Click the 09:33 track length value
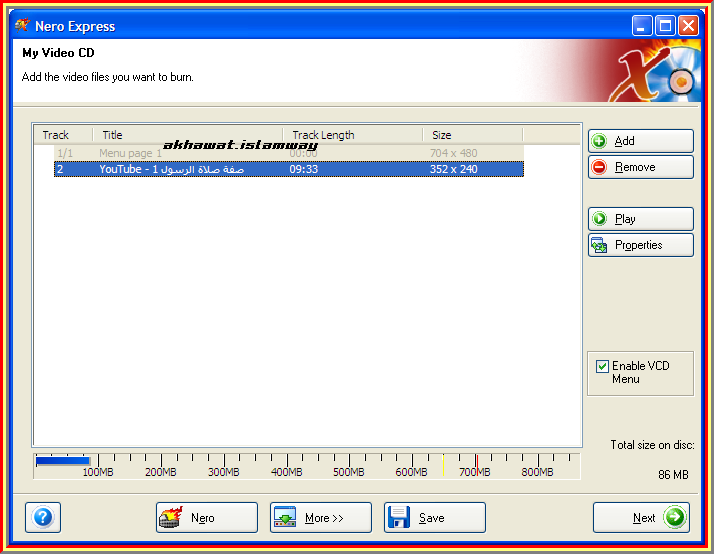 point(304,169)
